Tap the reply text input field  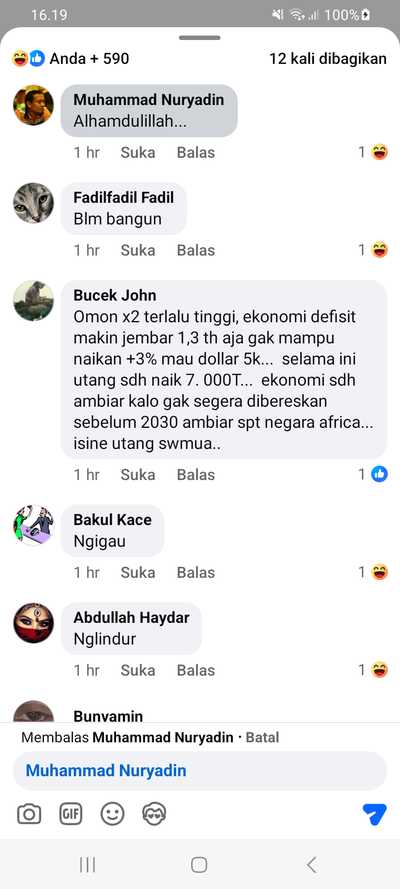click(200, 771)
